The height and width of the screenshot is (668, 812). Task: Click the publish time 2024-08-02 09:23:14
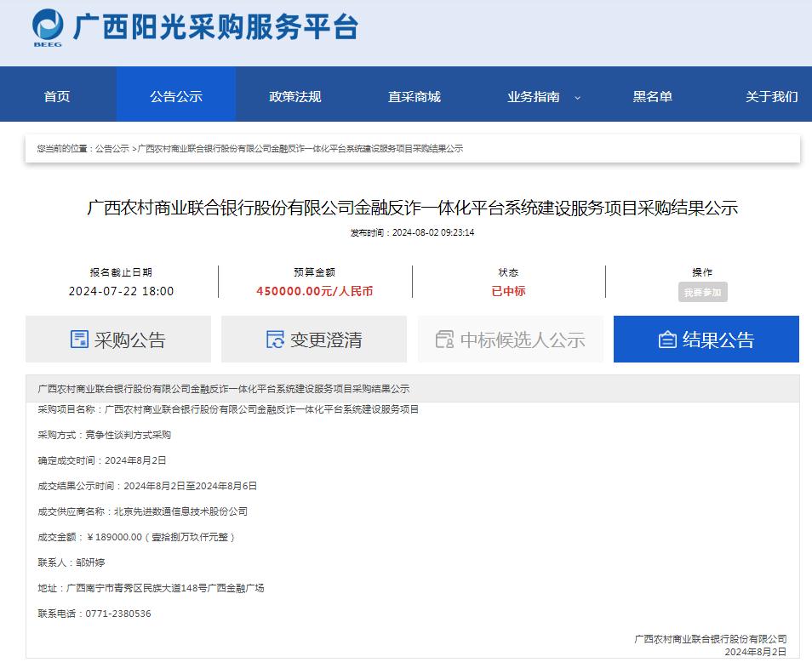[x=433, y=232]
